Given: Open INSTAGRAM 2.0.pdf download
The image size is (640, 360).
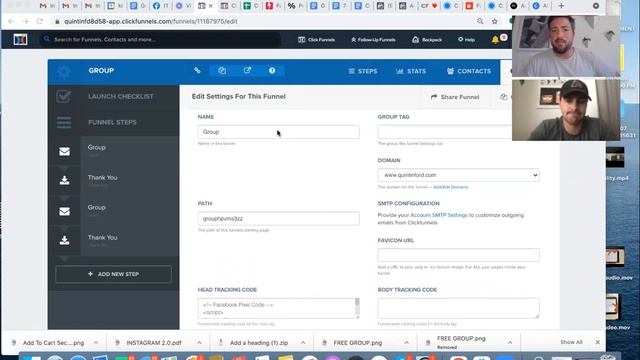Looking at the screenshot, I should pyautogui.click(x=153, y=343).
